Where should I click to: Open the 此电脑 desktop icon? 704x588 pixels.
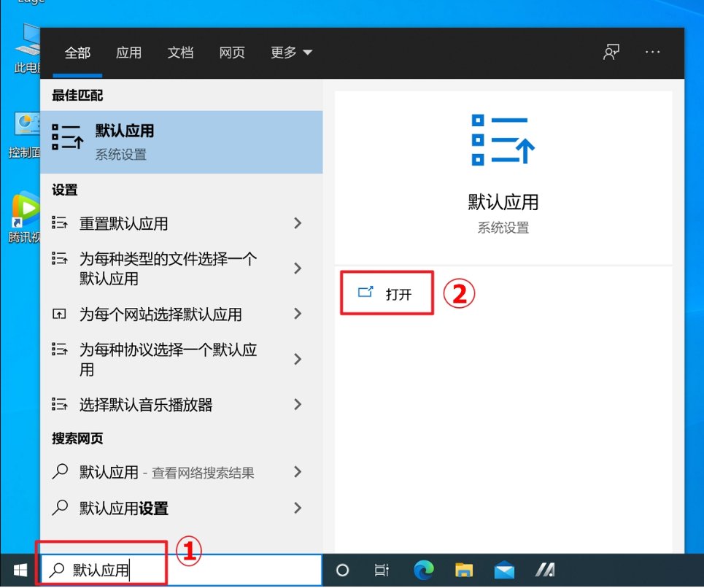[x=27, y=48]
